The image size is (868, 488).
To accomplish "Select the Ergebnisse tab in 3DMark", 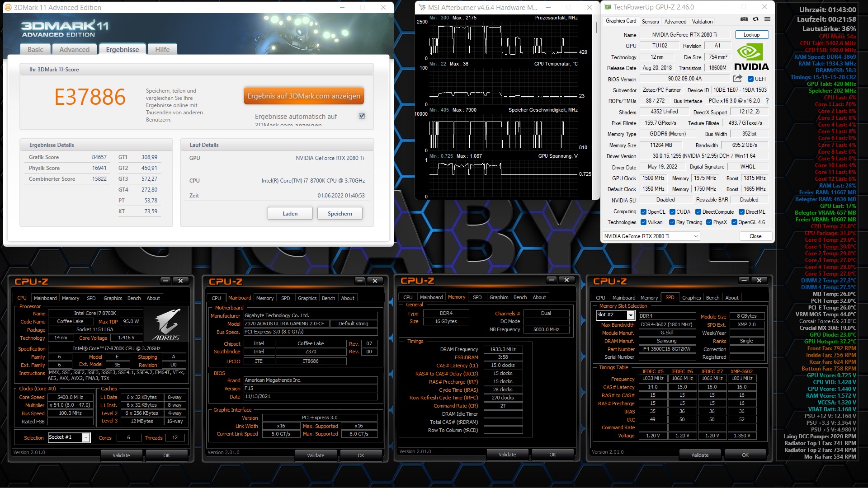I will [x=123, y=50].
